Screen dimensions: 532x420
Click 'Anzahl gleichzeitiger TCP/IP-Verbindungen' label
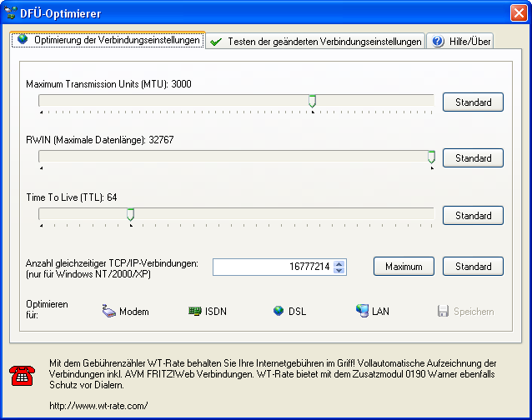[112, 268]
